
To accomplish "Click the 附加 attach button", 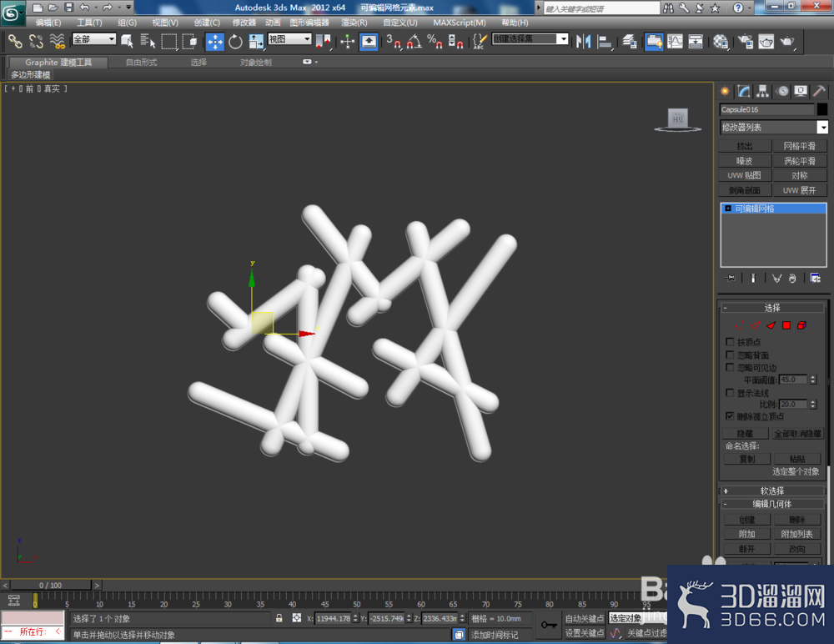I will [746, 534].
